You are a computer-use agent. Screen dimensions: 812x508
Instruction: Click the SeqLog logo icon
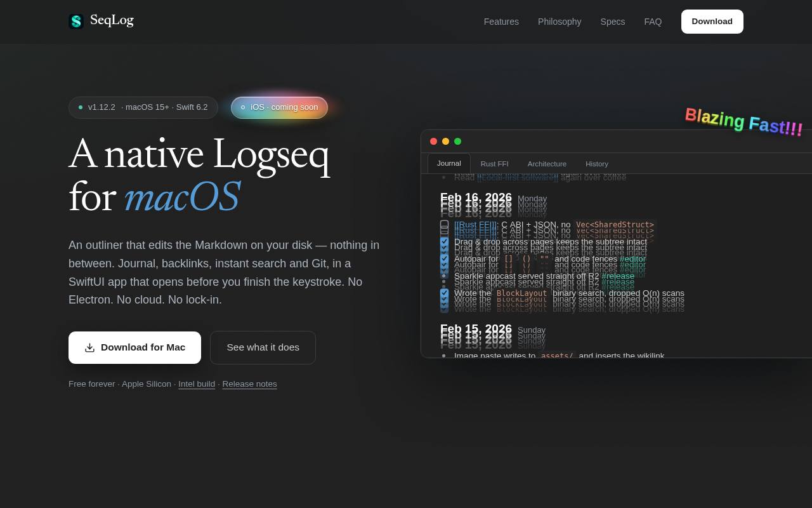(76, 22)
